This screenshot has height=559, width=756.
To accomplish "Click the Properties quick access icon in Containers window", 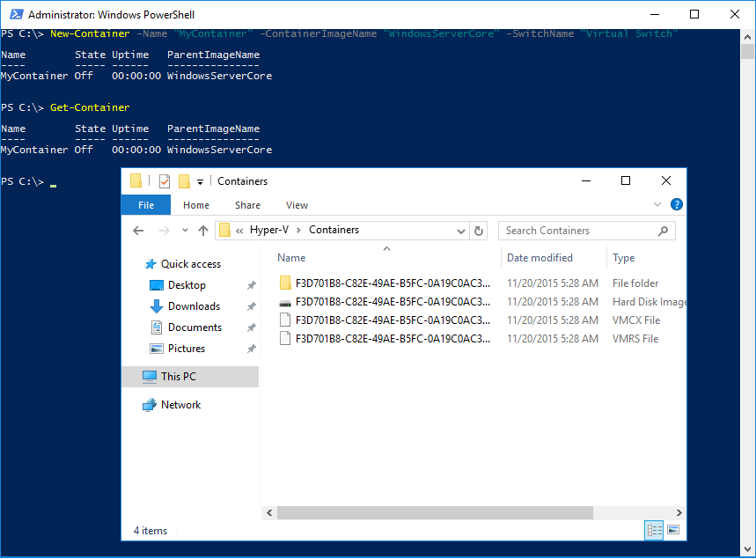I will click(165, 181).
